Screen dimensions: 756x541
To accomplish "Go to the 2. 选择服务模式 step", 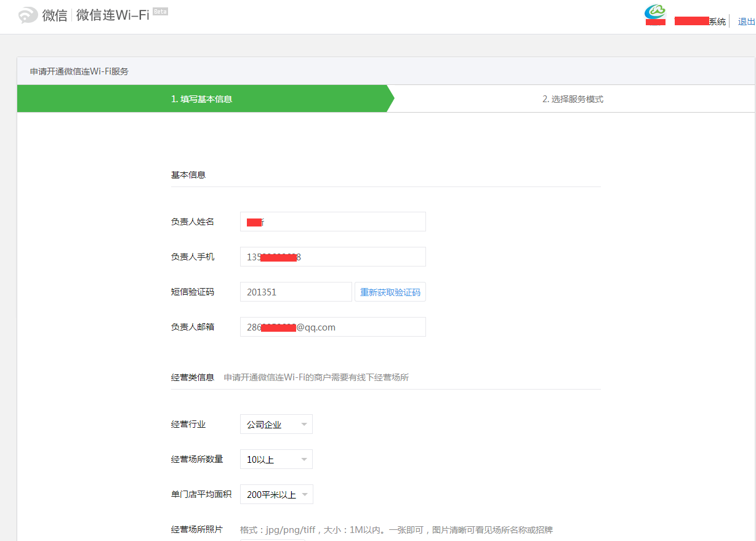I will (x=573, y=99).
